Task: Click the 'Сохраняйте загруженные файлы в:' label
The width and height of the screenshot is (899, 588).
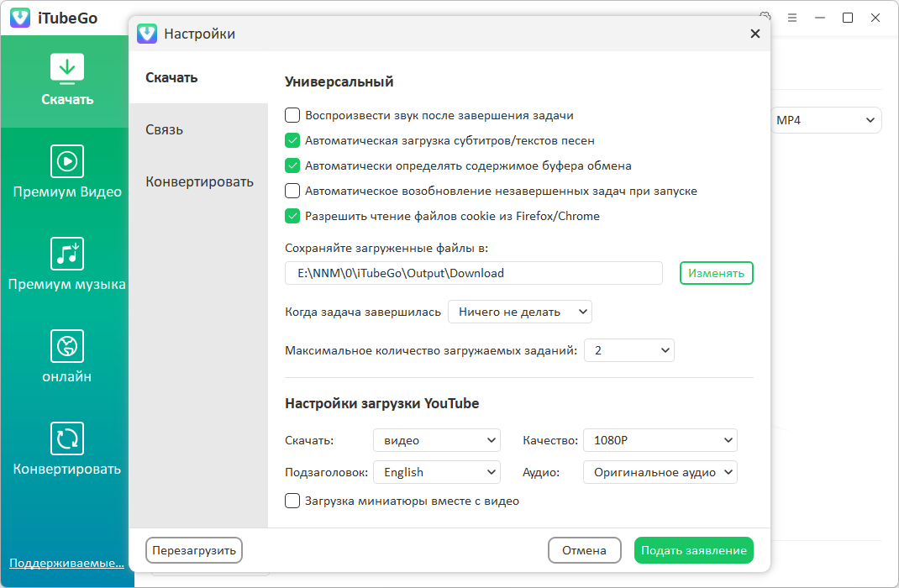Action: click(x=386, y=248)
